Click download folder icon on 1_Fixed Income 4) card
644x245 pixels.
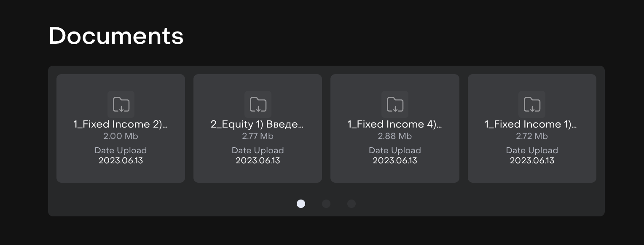point(395,104)
